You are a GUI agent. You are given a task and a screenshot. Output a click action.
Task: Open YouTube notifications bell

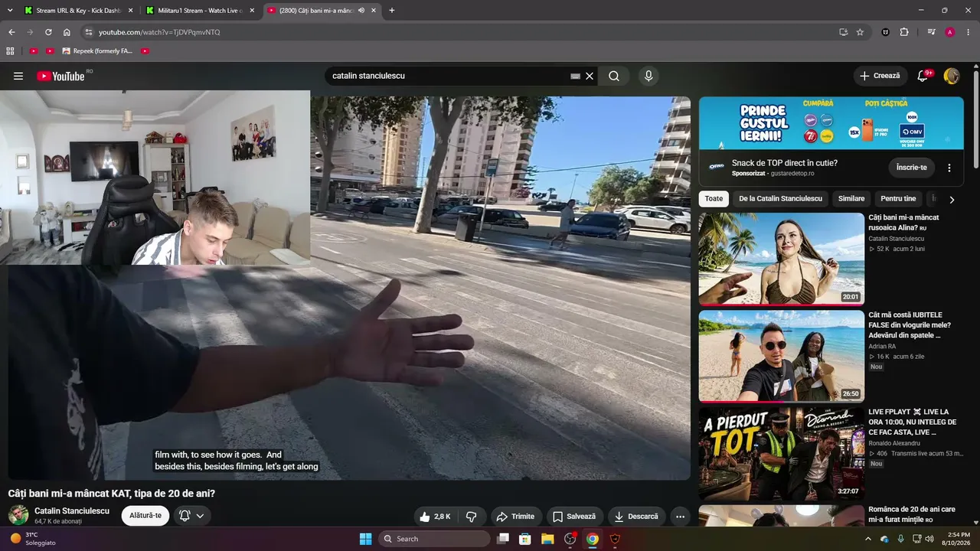click(923, 76)
